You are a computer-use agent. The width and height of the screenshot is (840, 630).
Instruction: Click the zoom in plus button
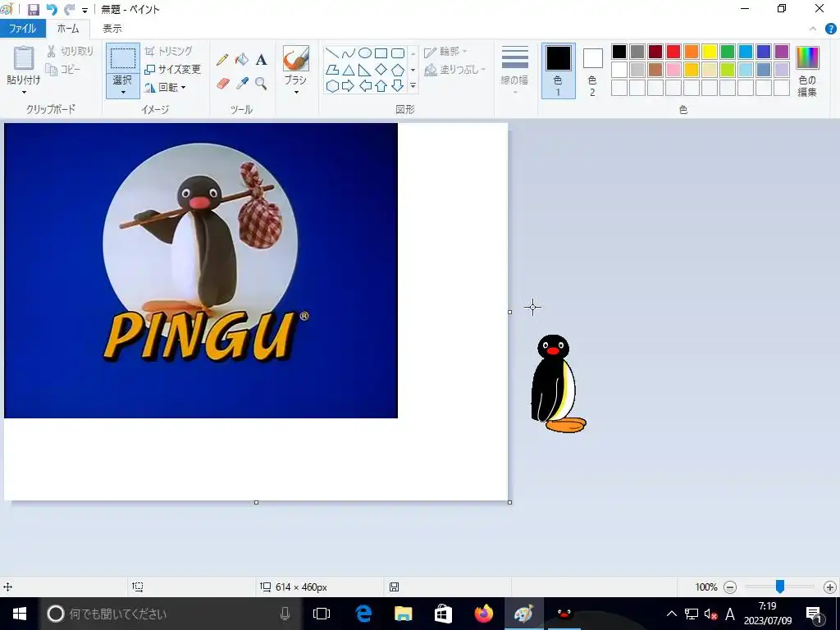[x=830, y=587]
